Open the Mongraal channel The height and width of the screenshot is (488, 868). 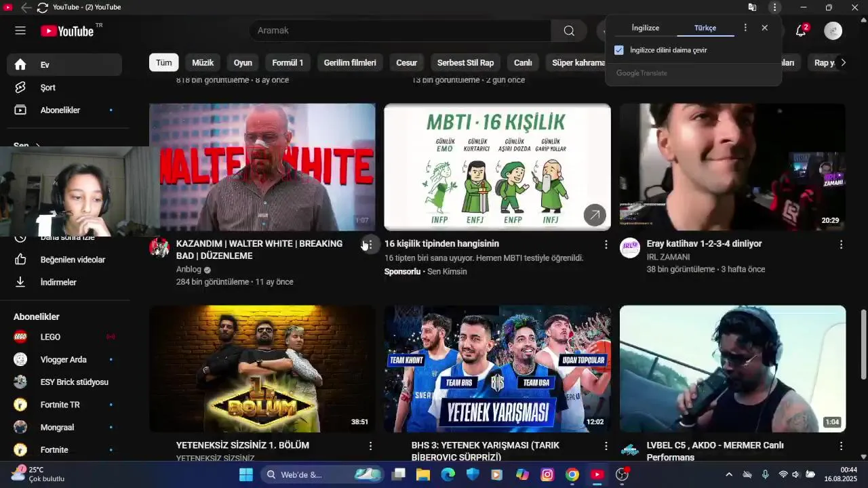(x=64, y=427)
